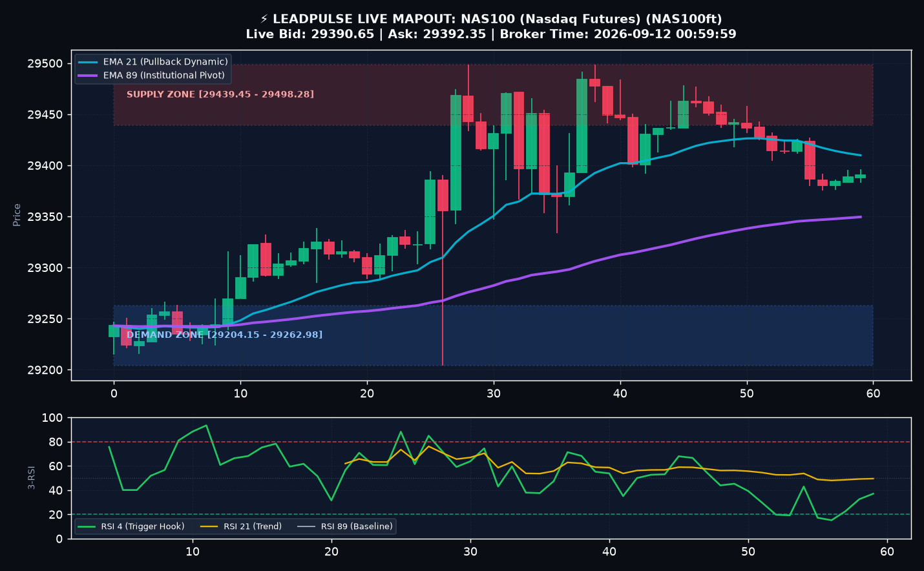Click tick 50 on the RSI panel x-axis
924x571 pixels.
[x=748, y=552]
